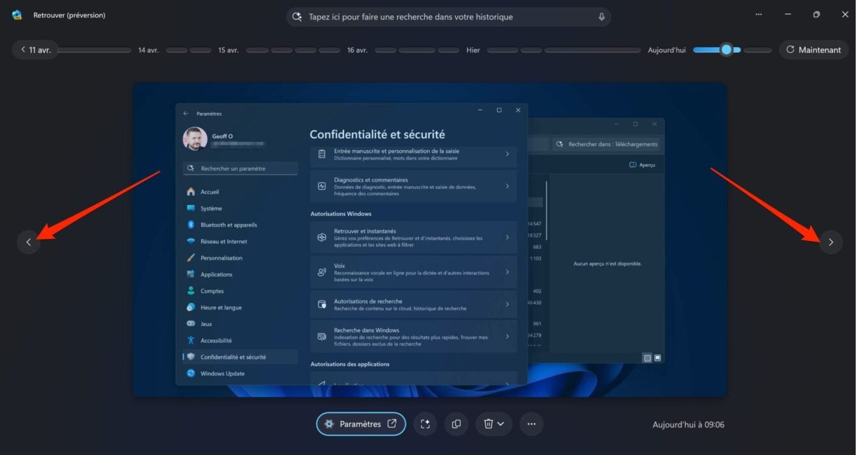The image size is (868, 455).
Task: Expand the delete options dropdown chevron
Action: 501,424
